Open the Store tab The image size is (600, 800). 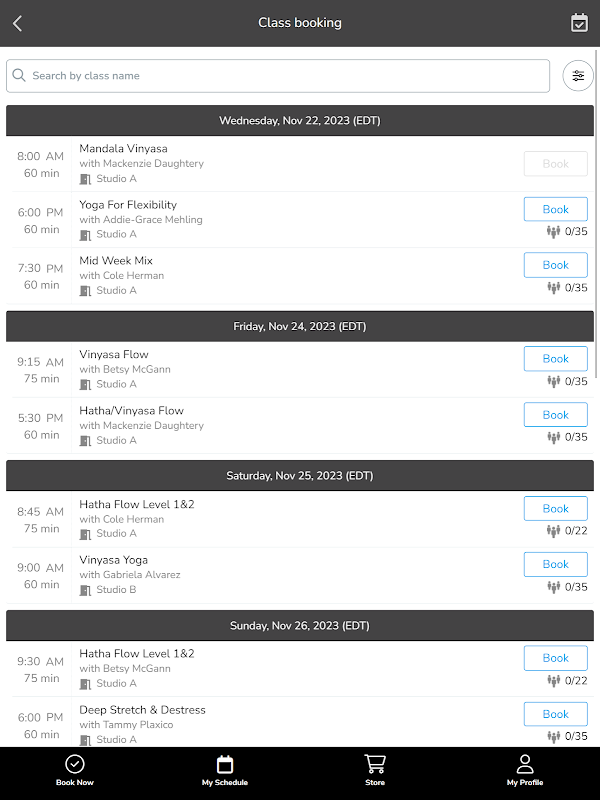tap(375, 770)
